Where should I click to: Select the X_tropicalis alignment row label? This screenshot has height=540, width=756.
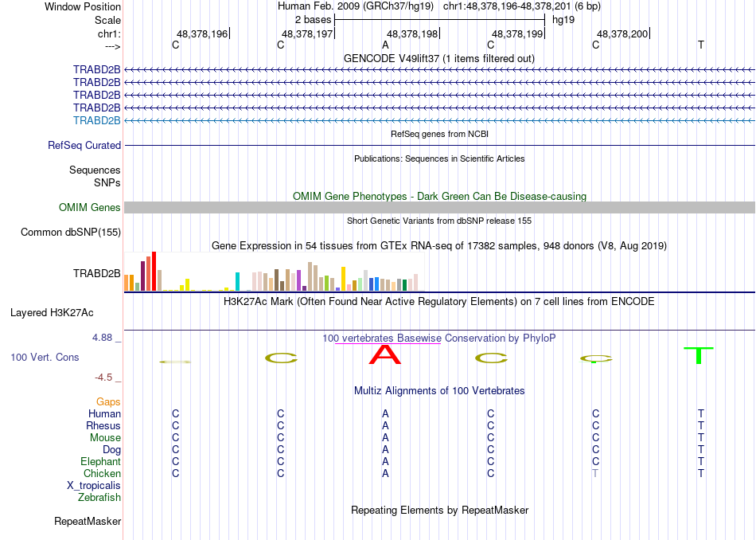(94, 486)
